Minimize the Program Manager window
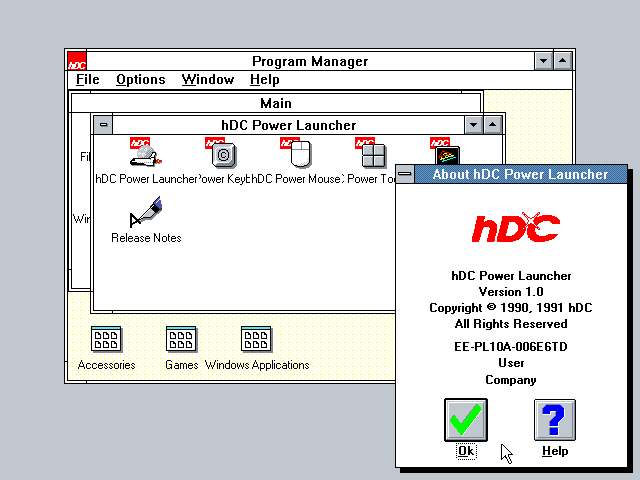The image size is (640, 480). point(543,61)
